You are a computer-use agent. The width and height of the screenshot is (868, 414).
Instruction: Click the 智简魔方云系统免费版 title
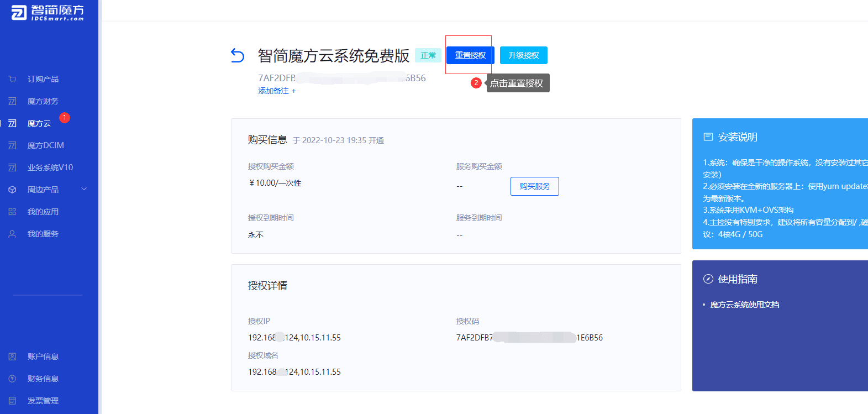click(x=334, y=56)
